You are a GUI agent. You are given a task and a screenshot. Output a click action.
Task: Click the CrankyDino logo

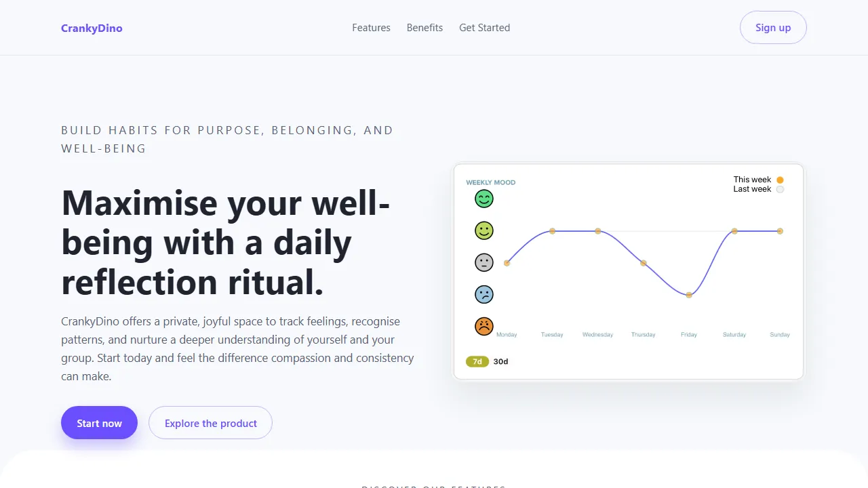click(x=92, y=28)
